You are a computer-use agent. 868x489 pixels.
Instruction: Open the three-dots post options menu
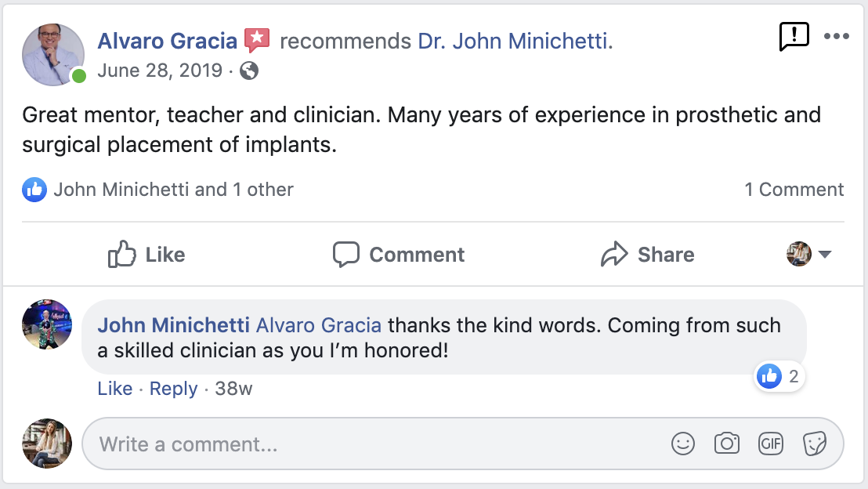[836, 36]
